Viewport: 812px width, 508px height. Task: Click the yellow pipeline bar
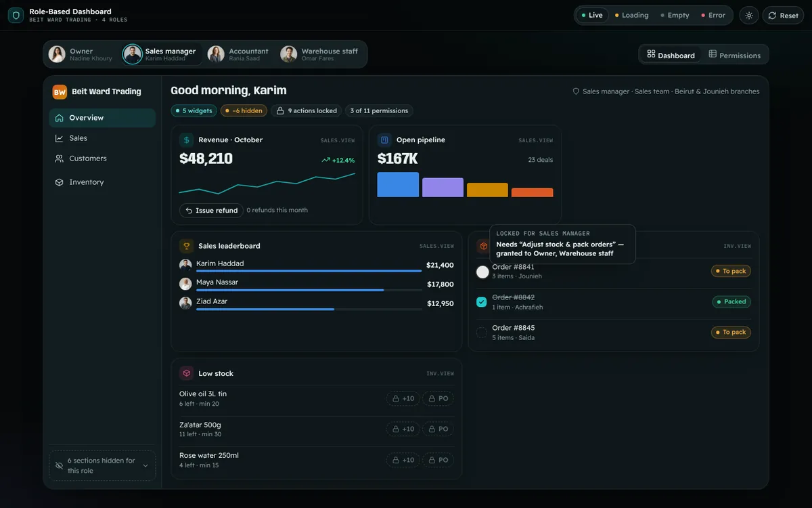pyautogui.click(x=487, y=190)
